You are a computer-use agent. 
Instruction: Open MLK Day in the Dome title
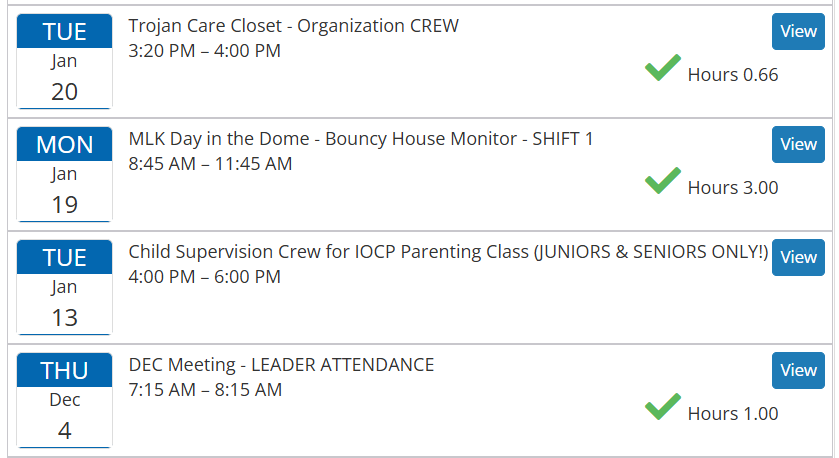click(x=360, y=139)
